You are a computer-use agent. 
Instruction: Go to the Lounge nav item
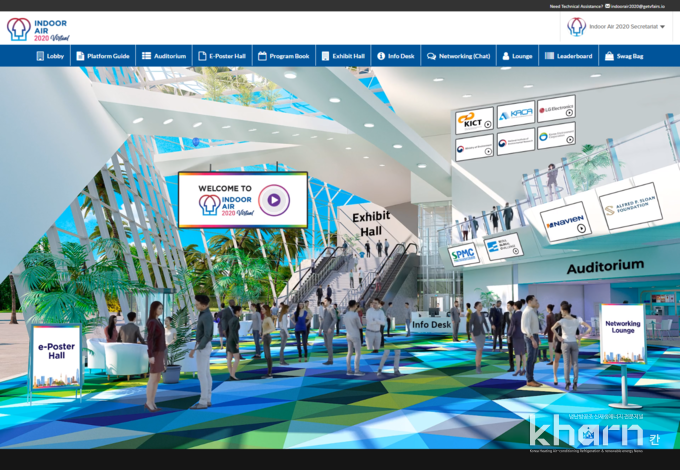click(x=517, y=56)
